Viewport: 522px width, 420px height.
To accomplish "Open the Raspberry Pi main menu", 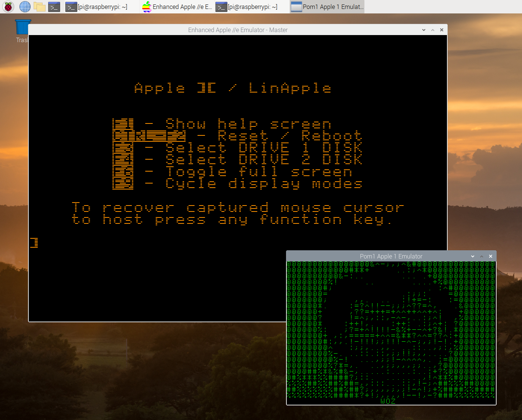I will (x=8, y=7).
